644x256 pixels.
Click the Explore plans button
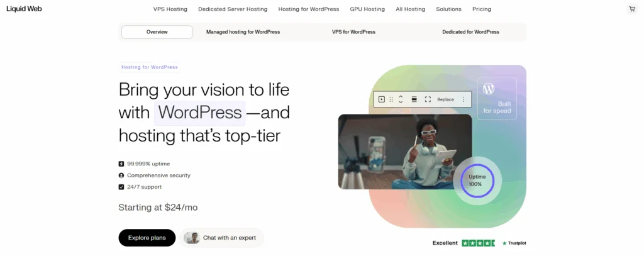tap(147, 238)
